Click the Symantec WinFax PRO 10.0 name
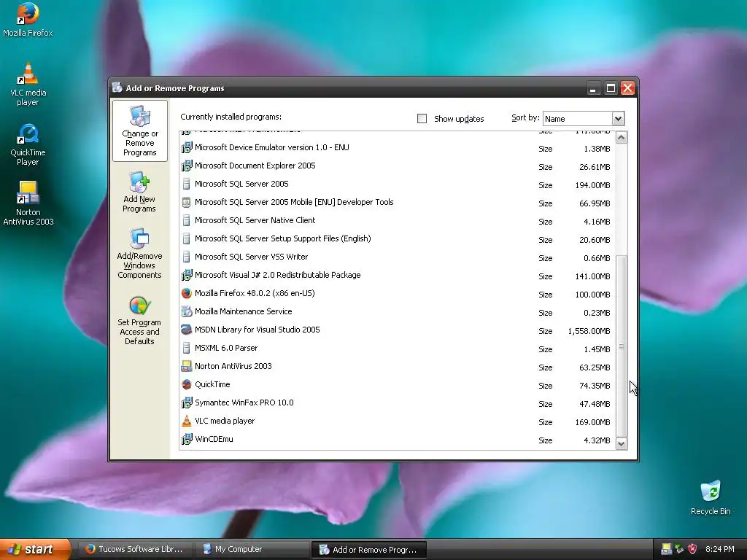747x560 pixels. pos(244,402)
